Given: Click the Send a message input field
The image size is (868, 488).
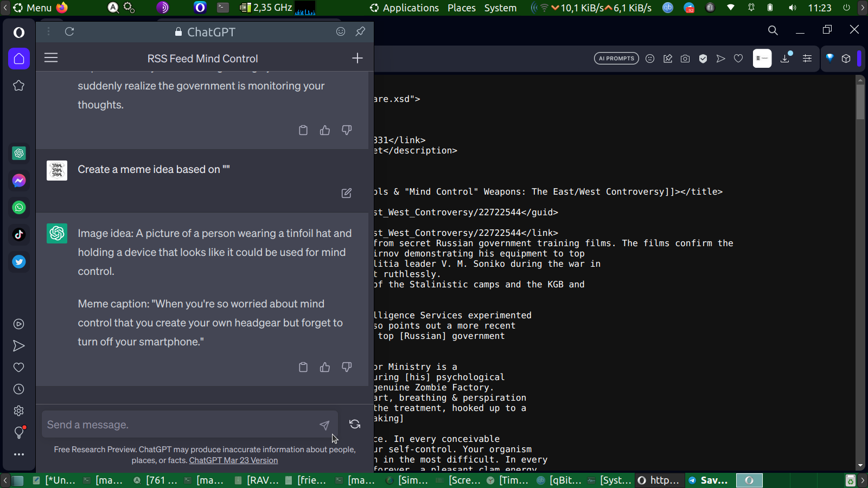Looking at the screenshot, I should click(179, 425).
